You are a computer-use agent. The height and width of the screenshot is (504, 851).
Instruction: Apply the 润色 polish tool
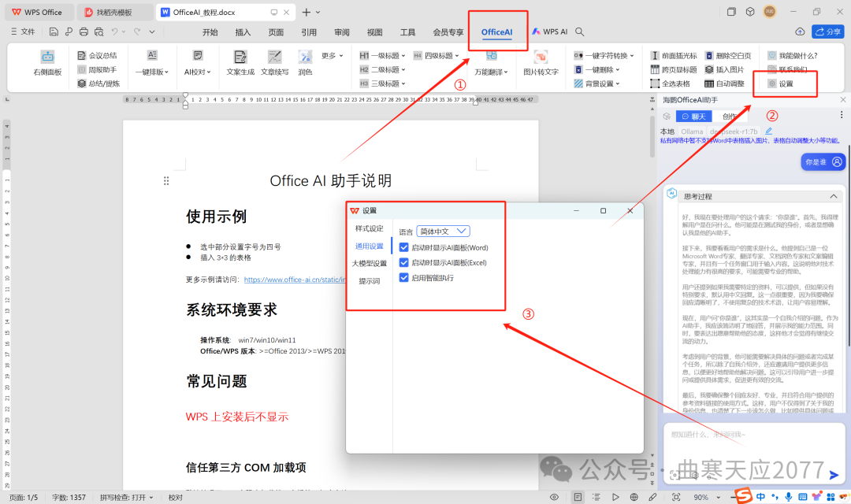(x=305, y=63)
